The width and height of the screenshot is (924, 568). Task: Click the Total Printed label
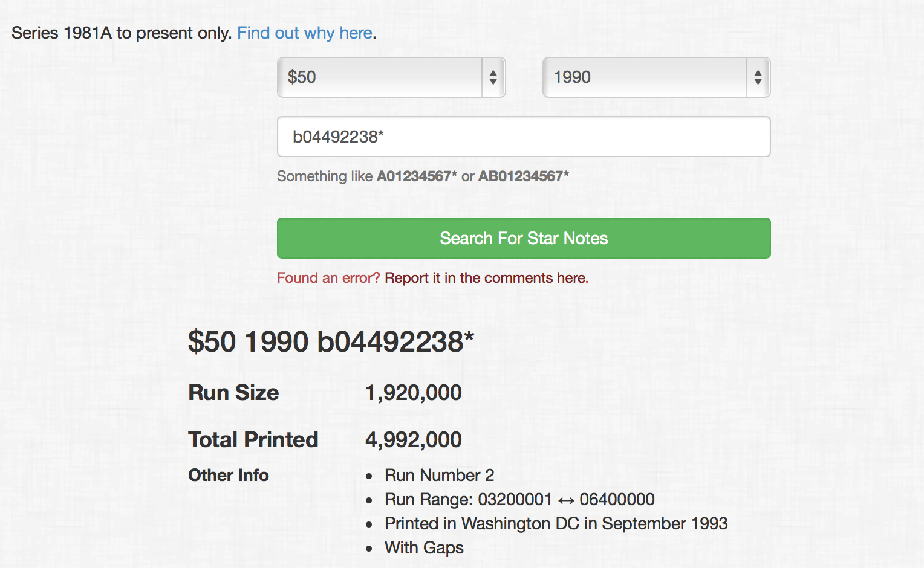(253, 440)
